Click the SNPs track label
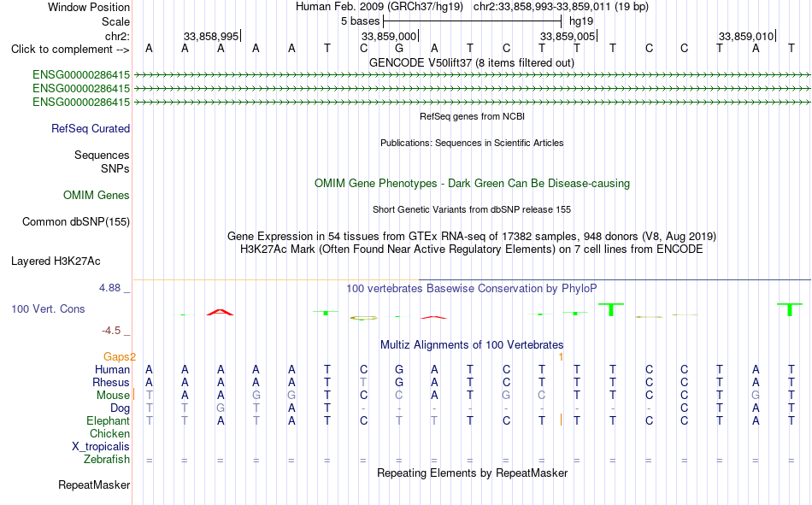 (x=115, y=168)
